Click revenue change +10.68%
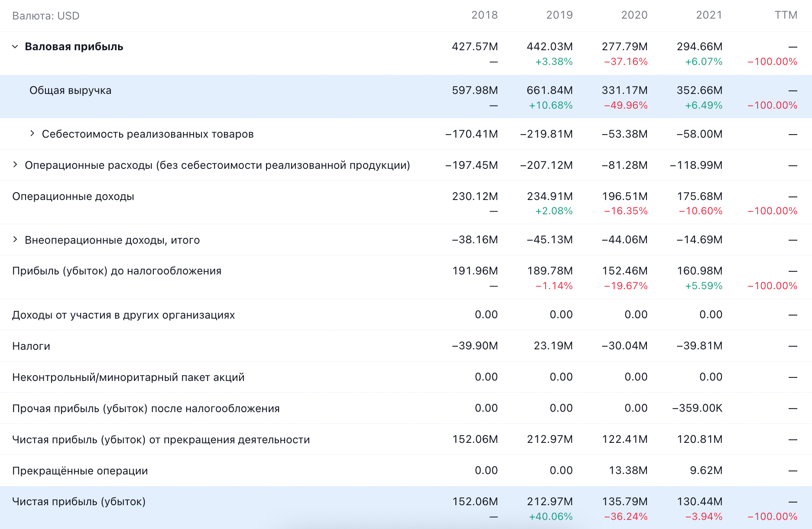812x529 pixels. 551,105
